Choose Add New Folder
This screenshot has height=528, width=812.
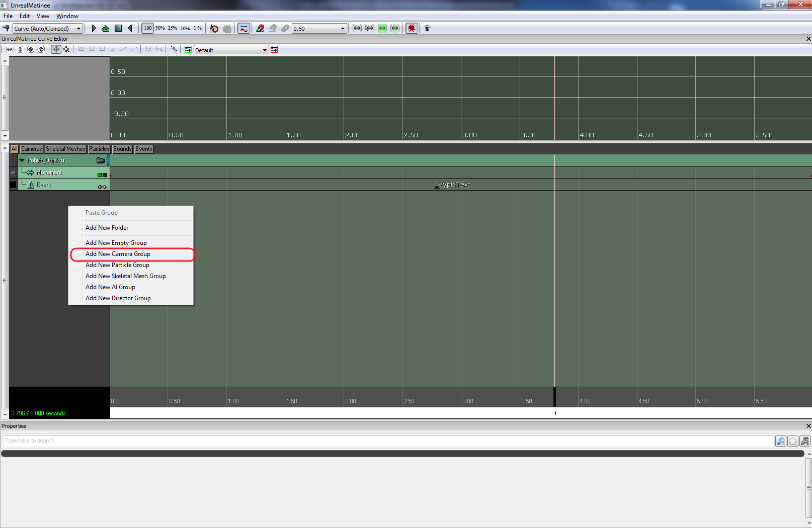[132, 228]
